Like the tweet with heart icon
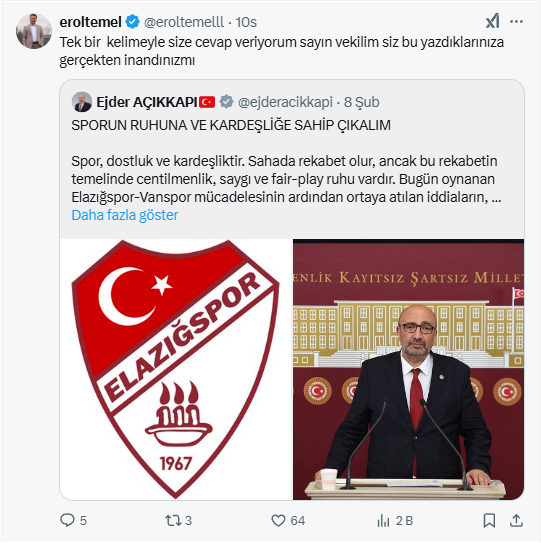541x543 pixels. [278, 520]
